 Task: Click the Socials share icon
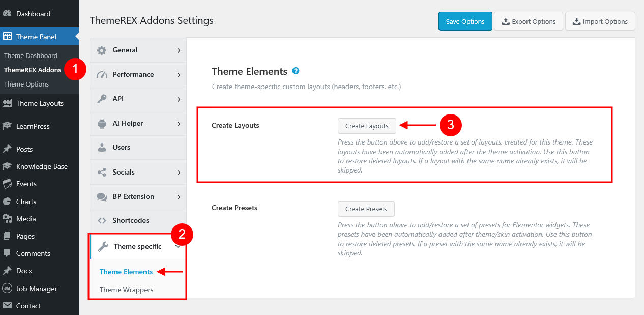102,173
